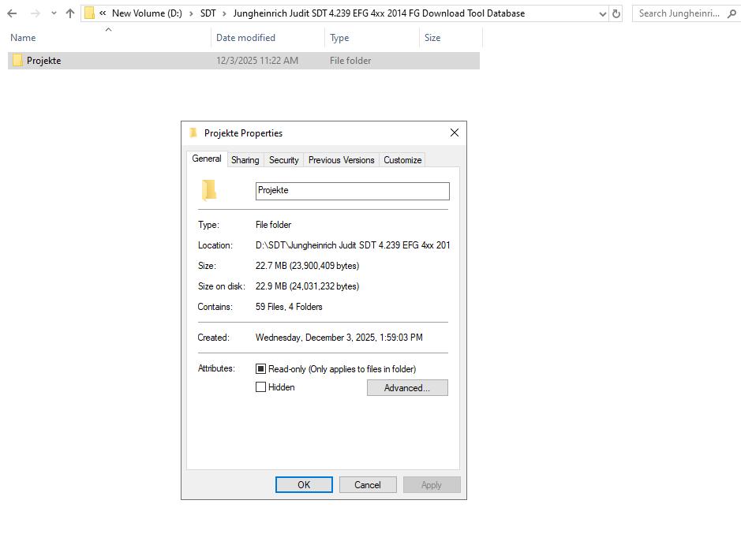
Task: Go back using the back arrow
Action: click(x=12, y=13)
